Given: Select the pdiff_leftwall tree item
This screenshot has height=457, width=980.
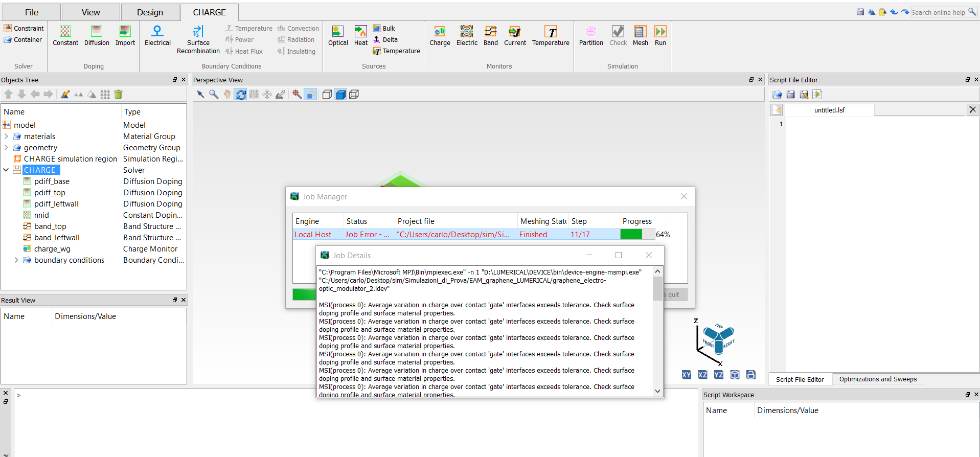Looking at the screenshot, I should pyautogui.click(x=56, y=204).
